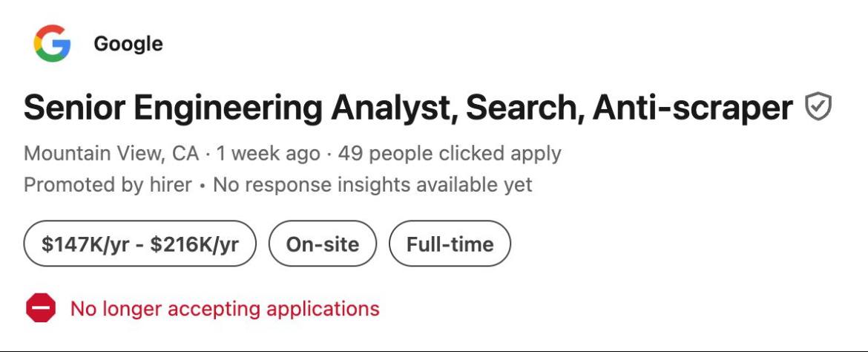Select the salary range pill
The image size is (868, 352).
pos(139,244)
